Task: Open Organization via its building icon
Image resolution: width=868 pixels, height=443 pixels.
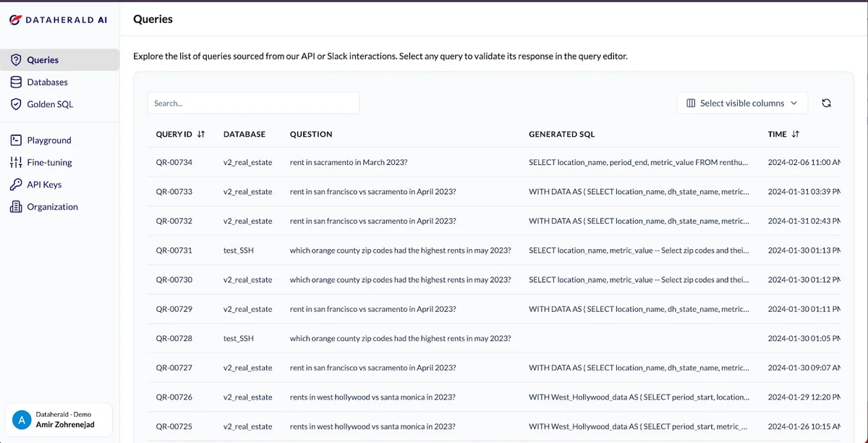Action: click(16, 206)
